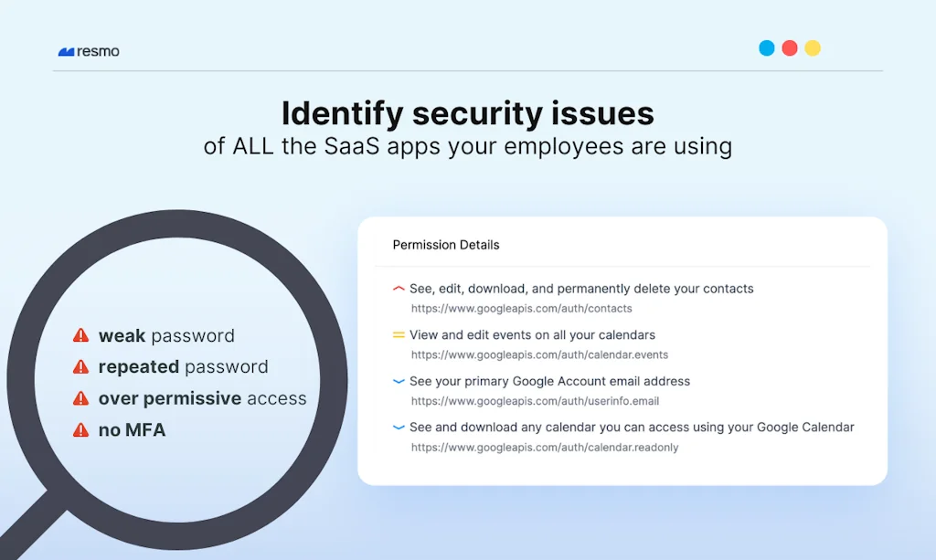The image size is (936, 560).
Task: Click the yellow dot at top right
Action: pyautogui.click(x=813, y=48)
